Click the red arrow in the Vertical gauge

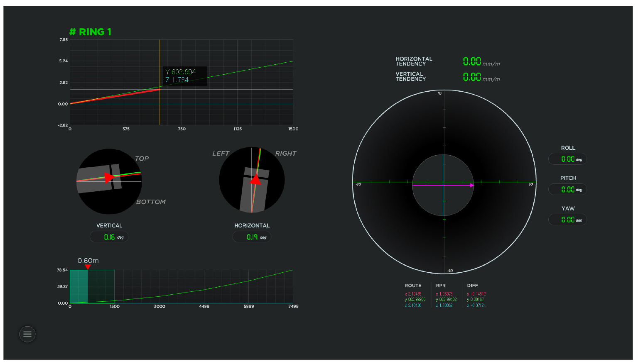(x=109, y=178)
